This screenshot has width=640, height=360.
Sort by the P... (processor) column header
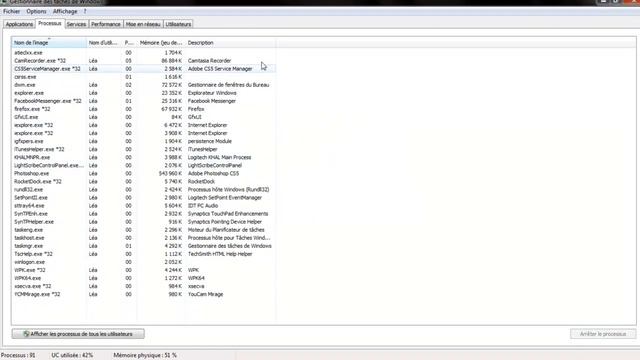click(129, 42)
